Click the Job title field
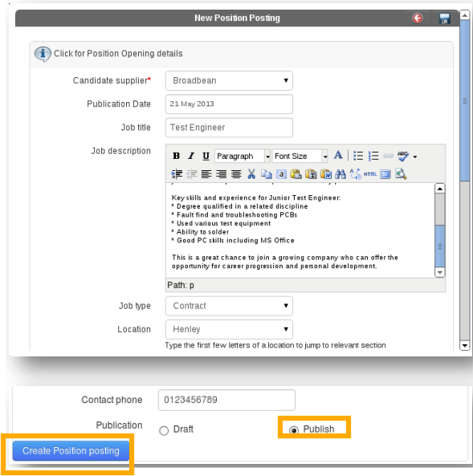473x476 pixels. click(229, 128)
